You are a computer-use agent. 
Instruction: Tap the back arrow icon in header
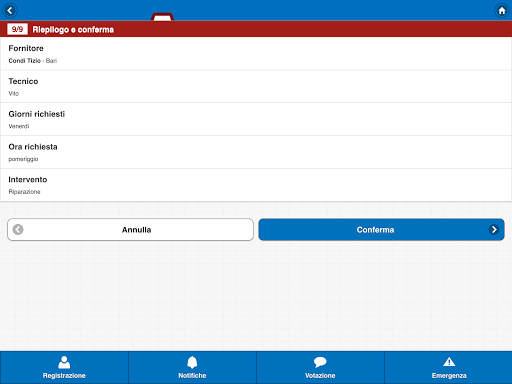[x=10, y=11]
